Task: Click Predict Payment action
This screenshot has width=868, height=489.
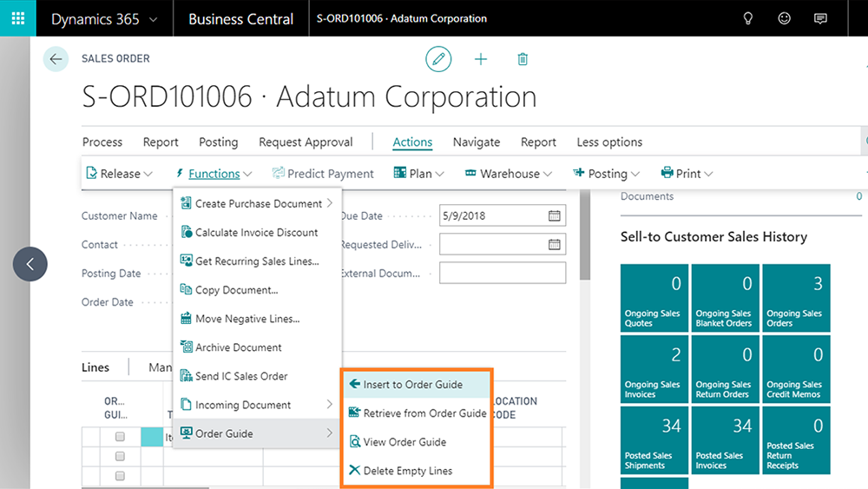Action: tap(323, 174)
